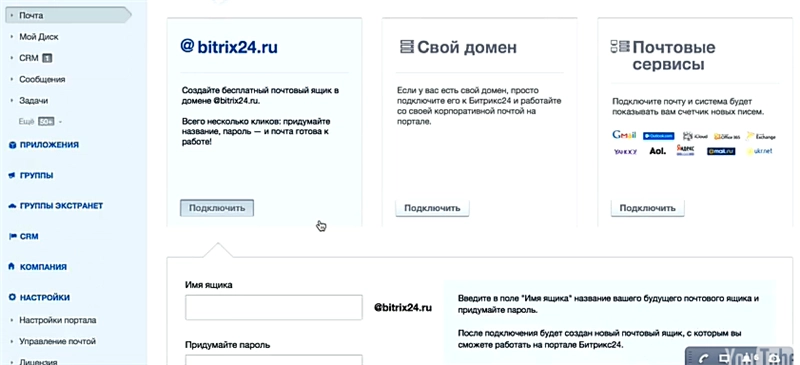Click Подключить in the bitrix24.ru card
The height and width of the screenshot is (365, 800).
pos(217,208)
